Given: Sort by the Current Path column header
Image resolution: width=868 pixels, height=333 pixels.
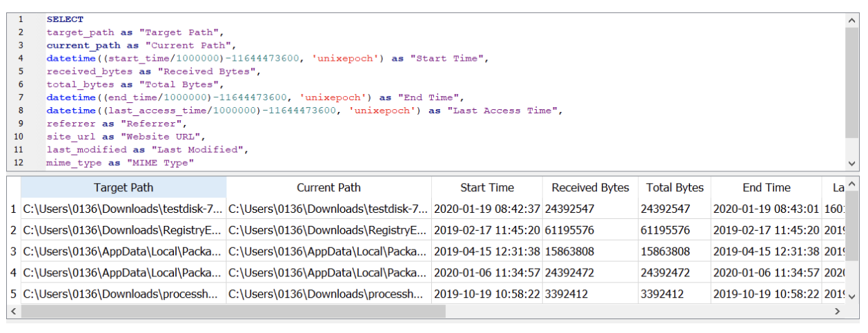Looking at the screenshot, I should 329,187.
